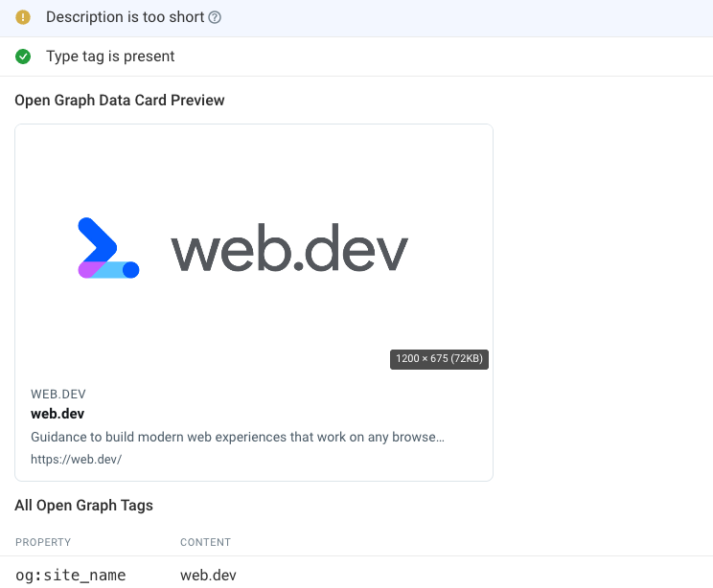713x588 pixels.
Task: Click the bold 'web.dev' card title
Action: (57, 414)
